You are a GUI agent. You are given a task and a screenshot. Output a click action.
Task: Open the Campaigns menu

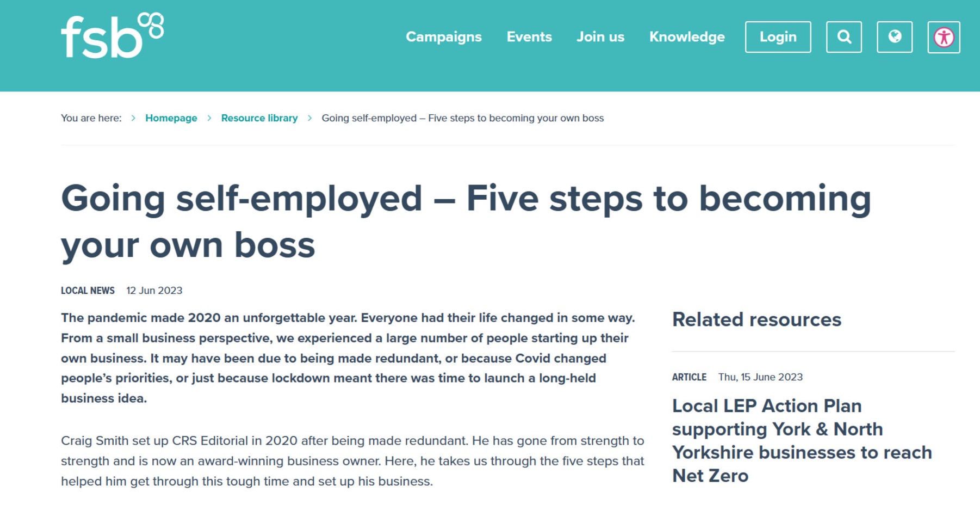pos(444,37)
